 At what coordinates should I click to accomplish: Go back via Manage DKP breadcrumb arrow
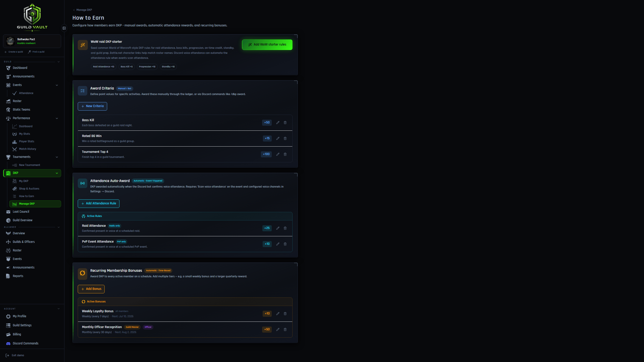[74, 10]
